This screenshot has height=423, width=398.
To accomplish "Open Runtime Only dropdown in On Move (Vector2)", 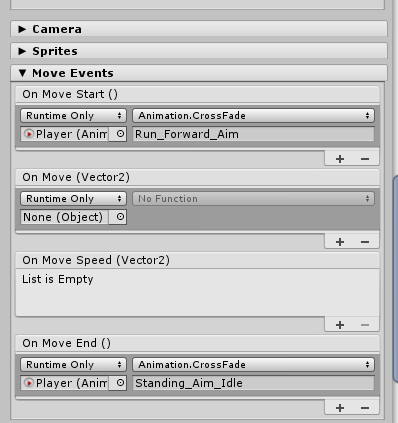I will click(x=73, y=199).
